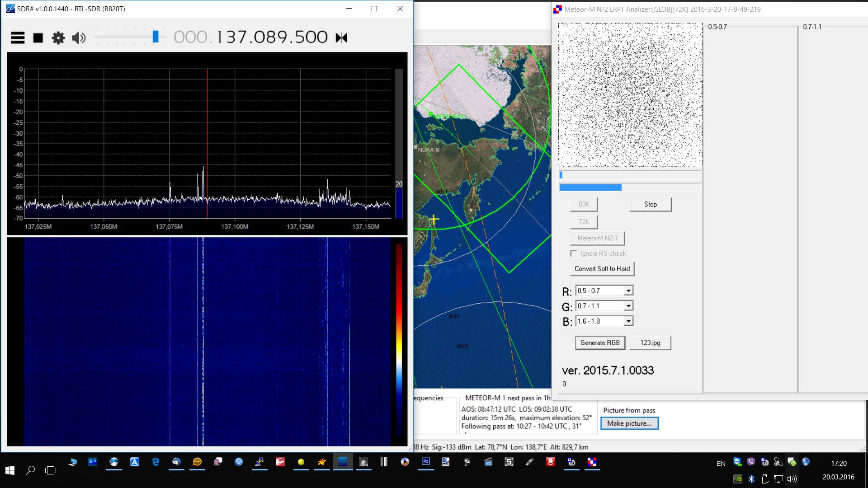Click Generate RGB button

pos(600,343)
